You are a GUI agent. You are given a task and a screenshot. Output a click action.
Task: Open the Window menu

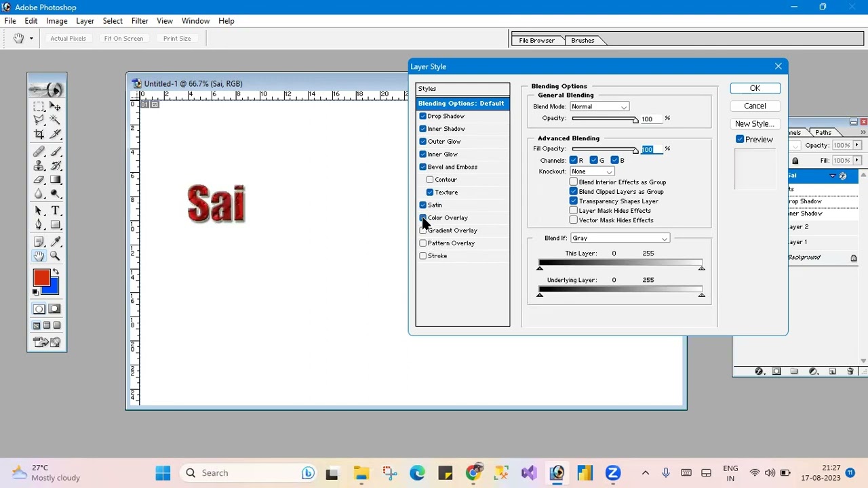(195, 21)
